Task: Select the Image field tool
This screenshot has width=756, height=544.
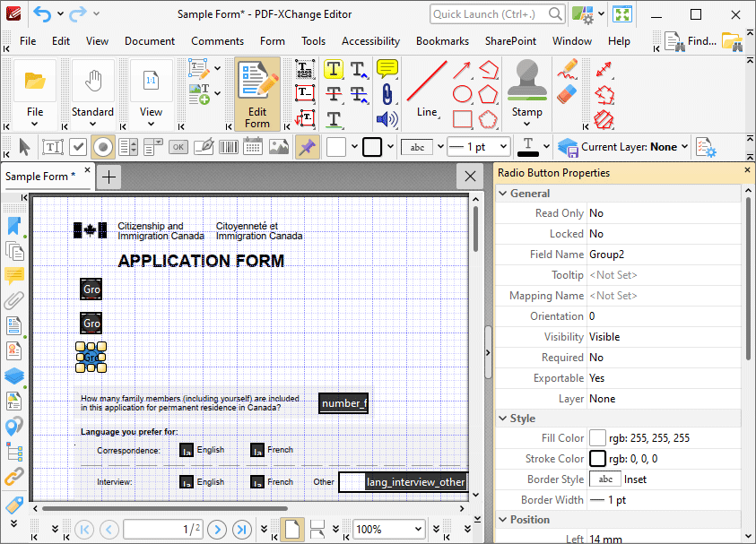Action: click(x=278, y=147)
